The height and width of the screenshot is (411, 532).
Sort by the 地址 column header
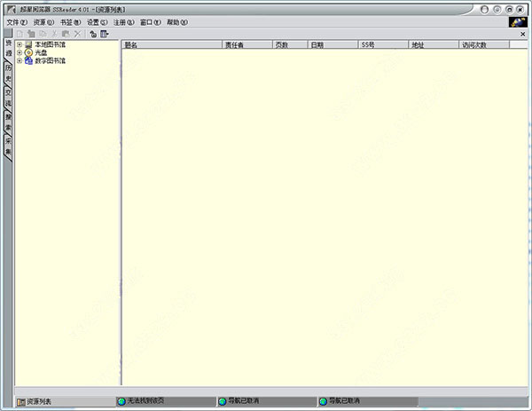pos(434,45)
